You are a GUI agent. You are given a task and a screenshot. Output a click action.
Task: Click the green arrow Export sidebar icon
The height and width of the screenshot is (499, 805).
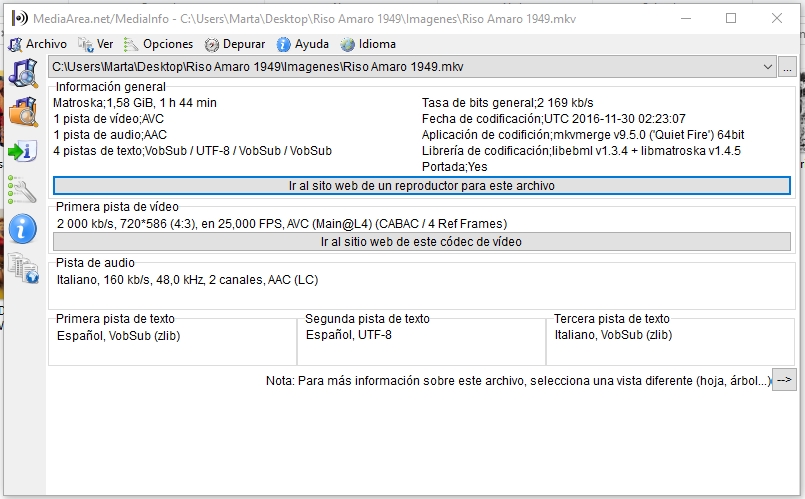(23, 151)
